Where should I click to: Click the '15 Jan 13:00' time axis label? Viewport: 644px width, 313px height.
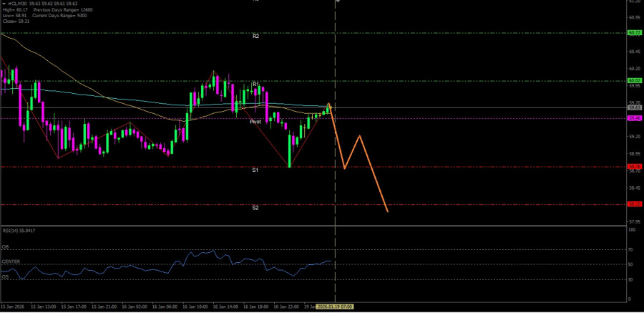44,307
